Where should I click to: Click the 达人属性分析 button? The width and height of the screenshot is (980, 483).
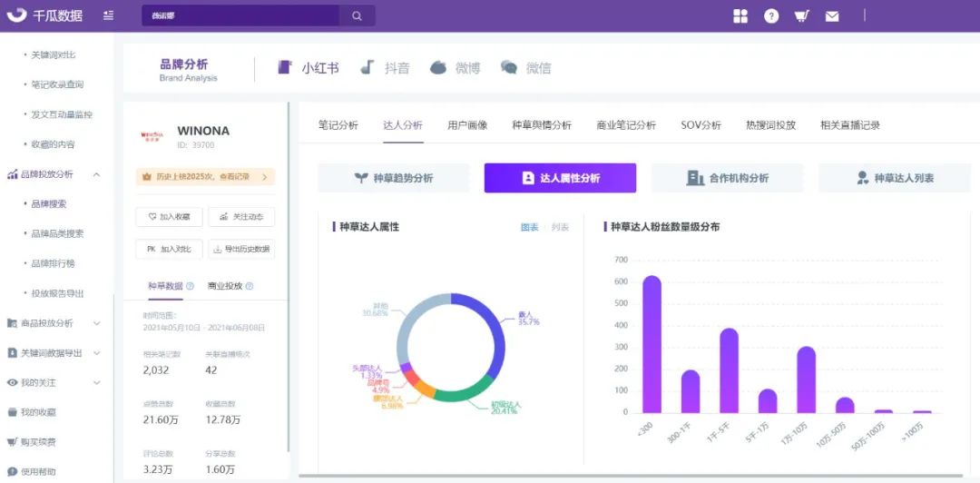click(560, 178)
